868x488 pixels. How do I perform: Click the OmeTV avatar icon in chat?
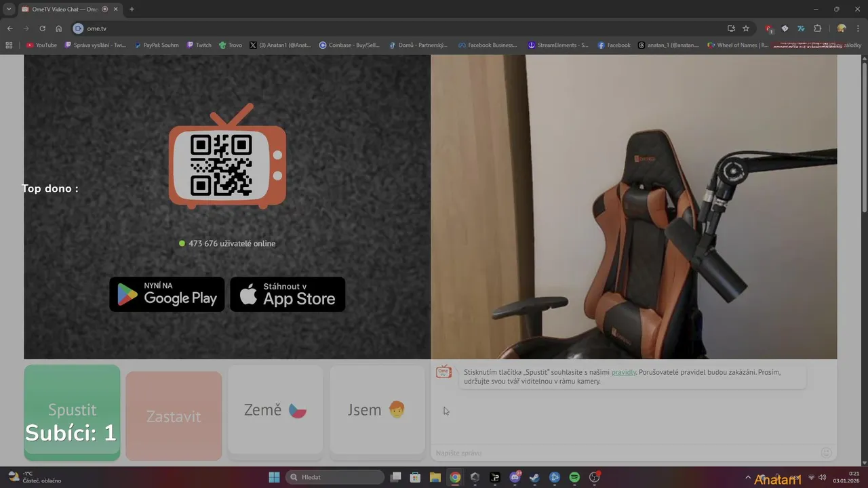click(444, 372)
